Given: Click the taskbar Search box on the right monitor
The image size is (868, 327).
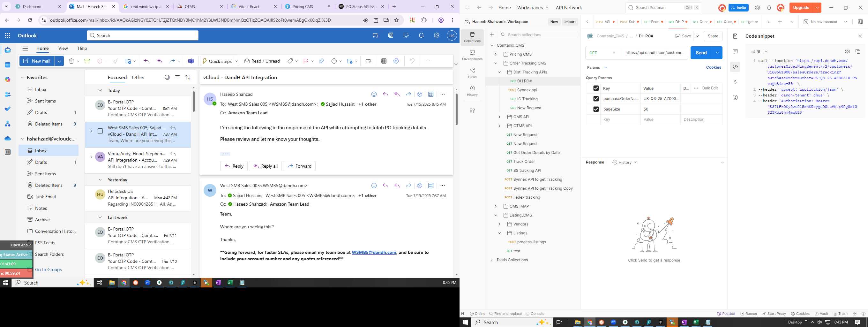Looking at the screenshot, I should (x=512, y=322).
